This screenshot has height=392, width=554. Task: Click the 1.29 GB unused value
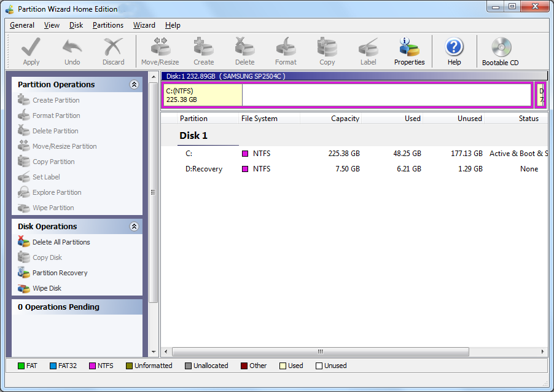click(x=470, y=169)
